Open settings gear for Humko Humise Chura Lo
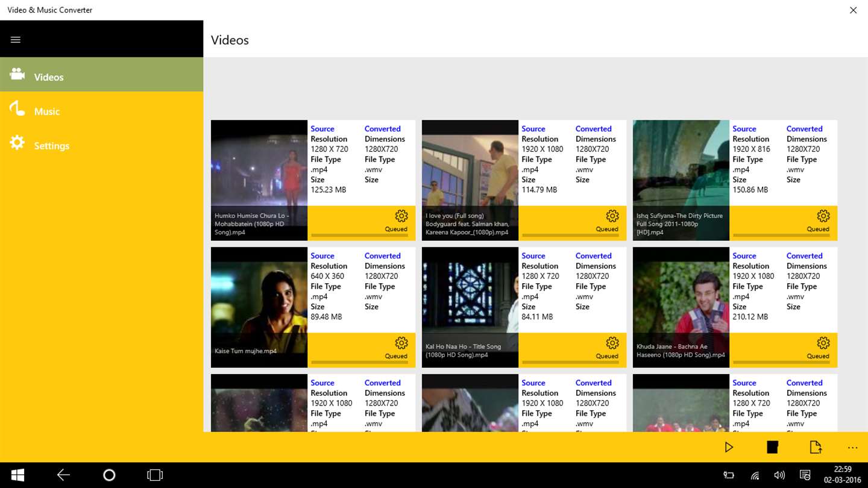Screen dimensions: 868x488 tap(401, 216)
